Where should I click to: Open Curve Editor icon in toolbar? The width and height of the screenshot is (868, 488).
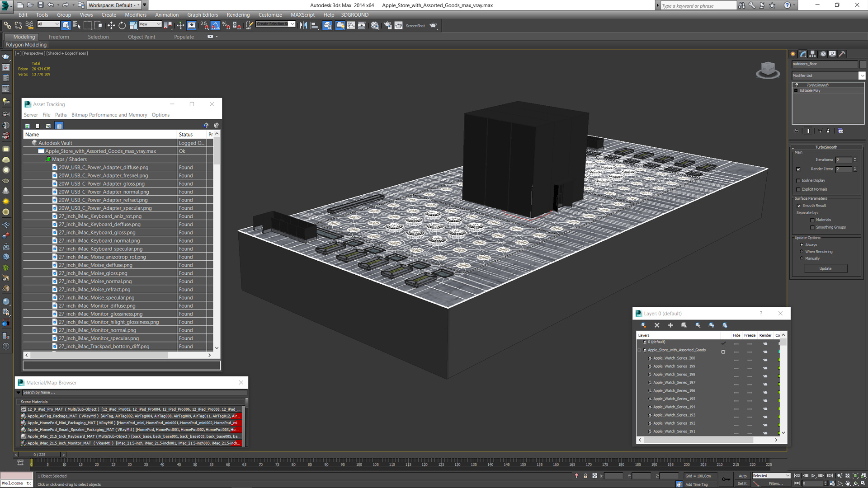coord(351,25)
